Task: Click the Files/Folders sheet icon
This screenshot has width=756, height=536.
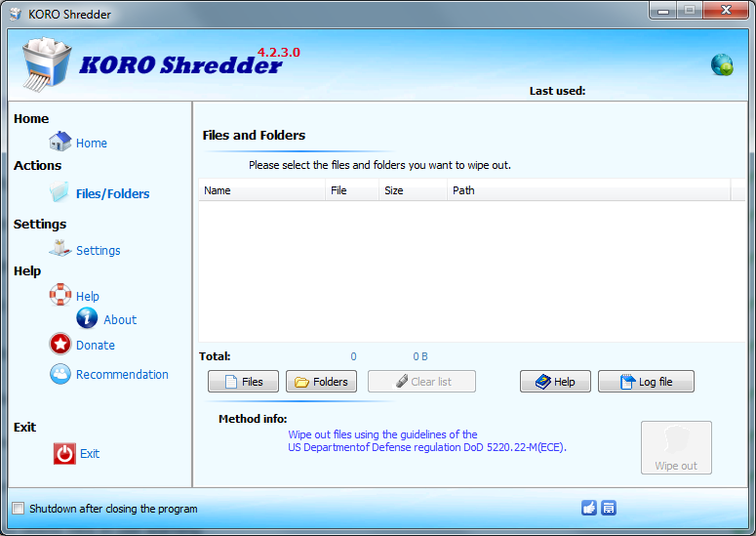Action: [x=60, y=191]
